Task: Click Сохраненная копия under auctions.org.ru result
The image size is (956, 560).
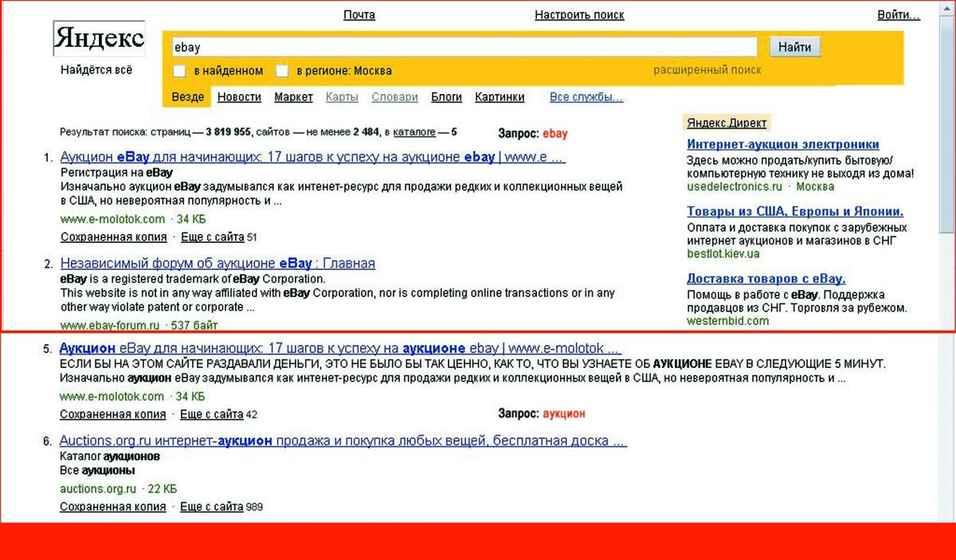Action: 113,507
